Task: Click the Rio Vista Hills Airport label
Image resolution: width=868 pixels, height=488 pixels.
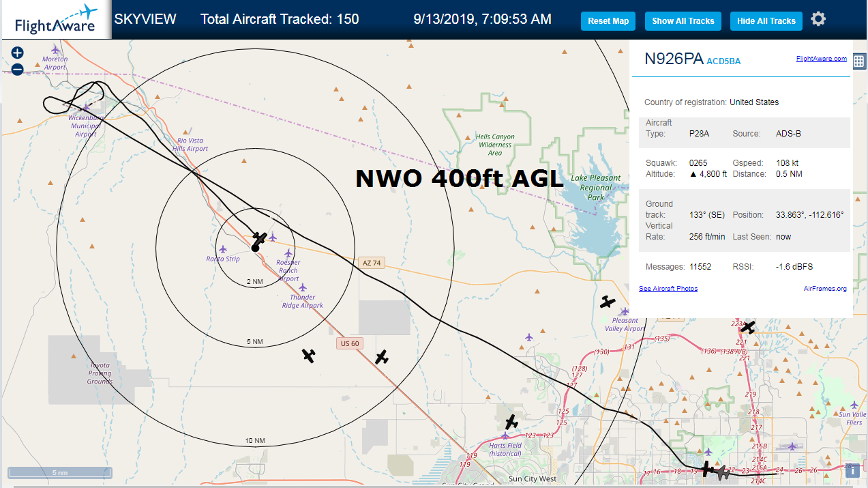Action: 190,145
